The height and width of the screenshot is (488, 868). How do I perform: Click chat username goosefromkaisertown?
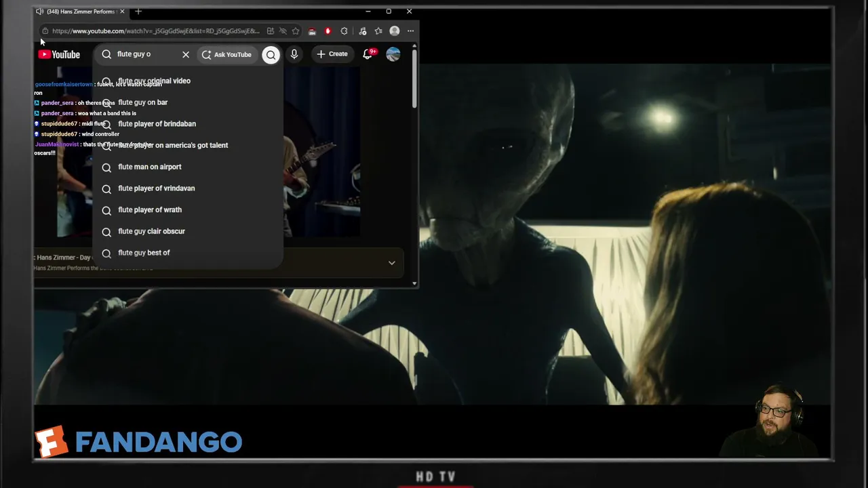click(64, 85)
